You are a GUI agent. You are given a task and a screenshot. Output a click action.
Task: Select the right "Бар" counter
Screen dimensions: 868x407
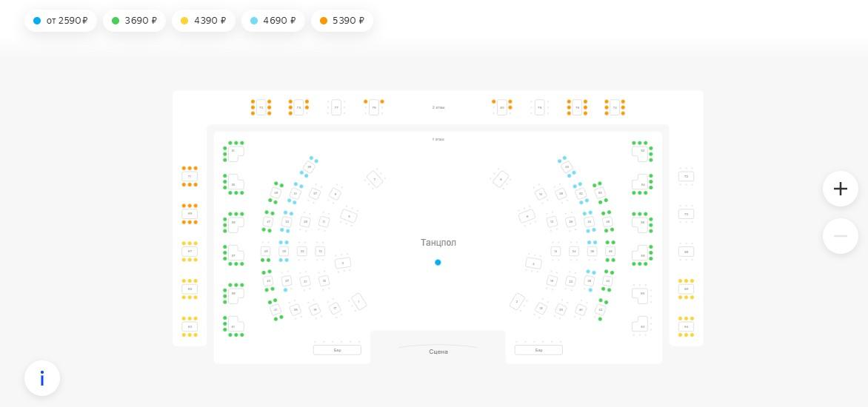538,350
